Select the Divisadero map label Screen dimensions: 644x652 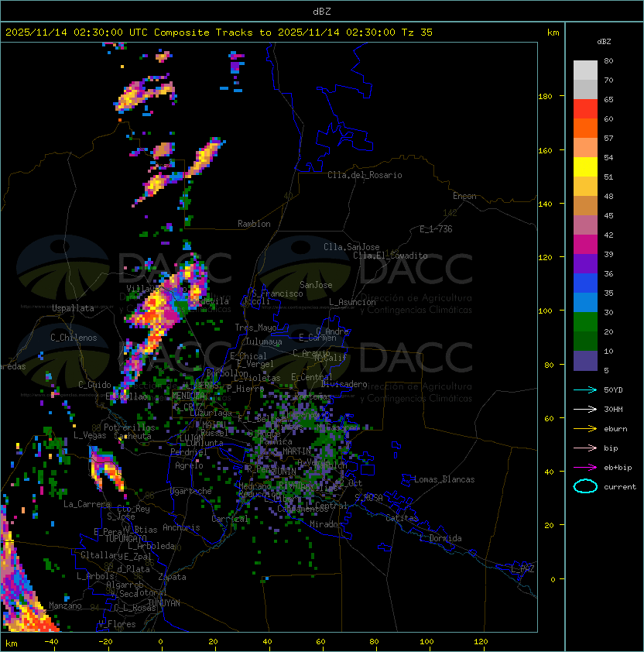coord(344,384)
